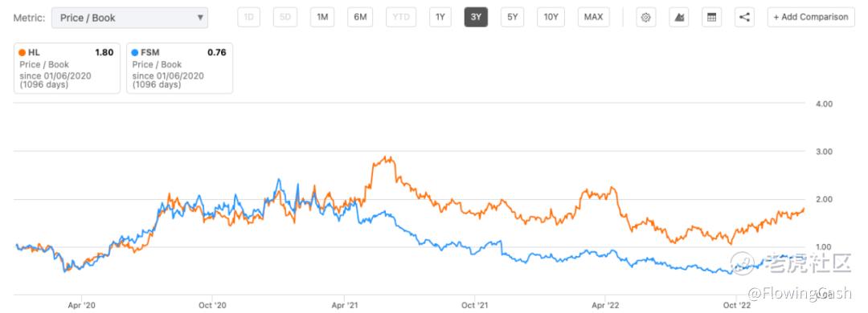Image resolution: width=868 pixels, height=313 pixels.
Task: Click the share chart icon
Action: 745,17
